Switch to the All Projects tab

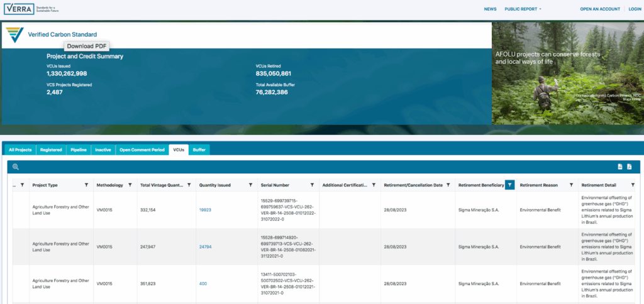pyautogui.click(x=20, y=149)
